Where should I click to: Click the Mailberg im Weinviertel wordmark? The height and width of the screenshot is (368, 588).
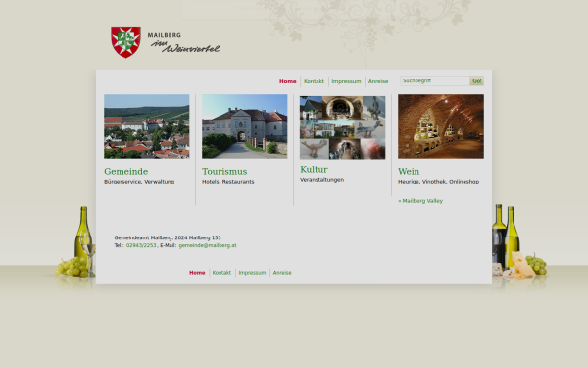(x=184, y=43)
